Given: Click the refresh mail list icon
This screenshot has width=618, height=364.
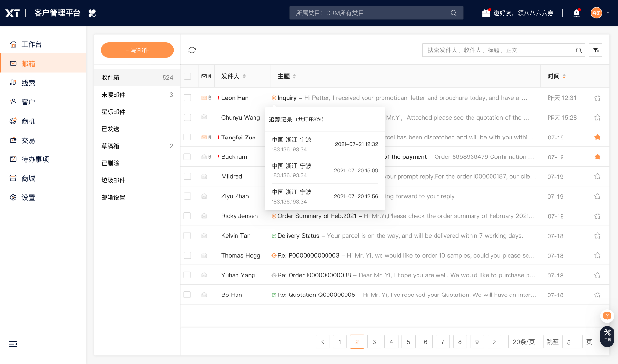Looking at the screenshot, I should click(x=192, y=50).
